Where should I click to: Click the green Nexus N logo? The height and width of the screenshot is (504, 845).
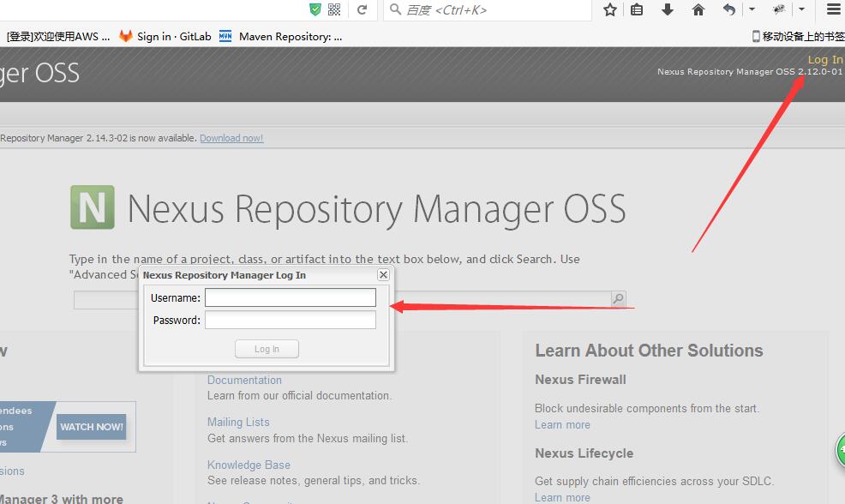pos(93,207)
